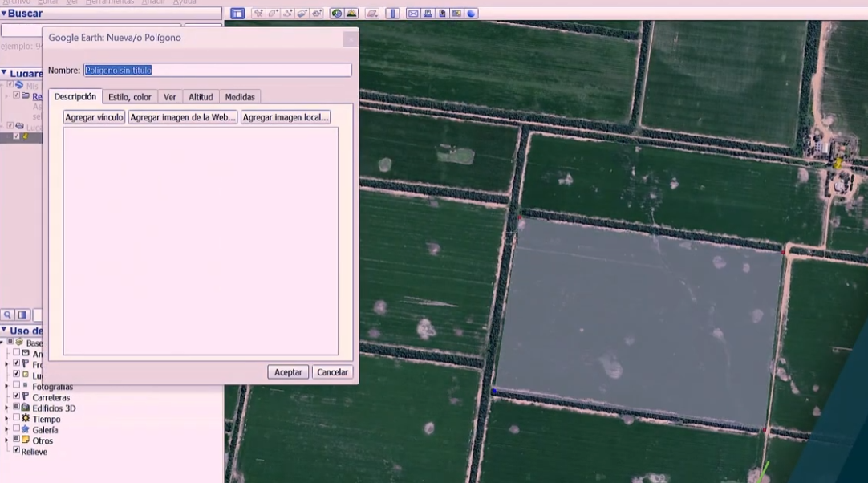Expand the Galería layer node
The width and height of the screenshot is (868, 483).
(x=6, y=429)
